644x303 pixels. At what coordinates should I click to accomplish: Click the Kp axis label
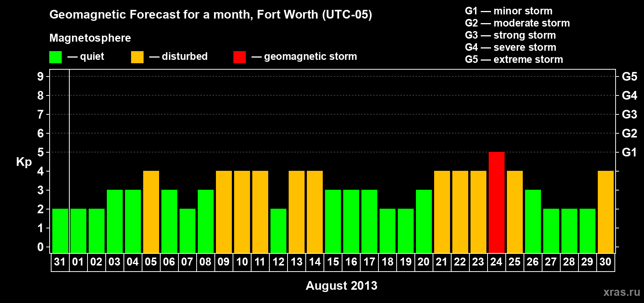pos(24,162)
